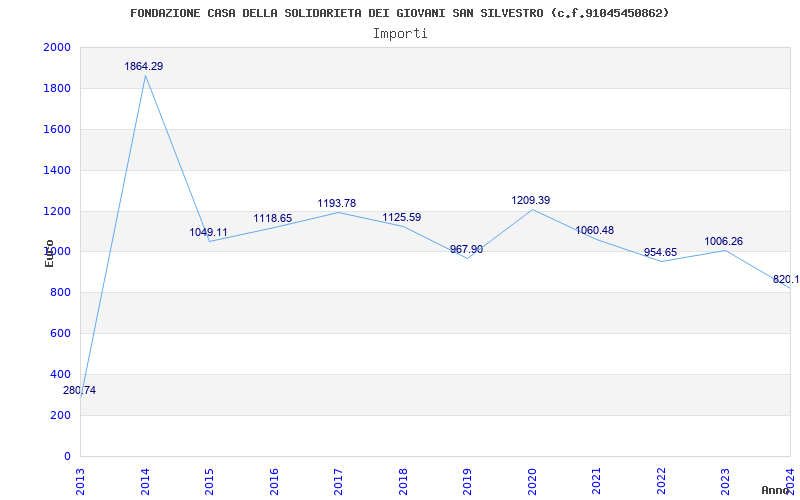Click the 1118.65 data label
Viewport: 800px width, 500px height.
point(273,218)
